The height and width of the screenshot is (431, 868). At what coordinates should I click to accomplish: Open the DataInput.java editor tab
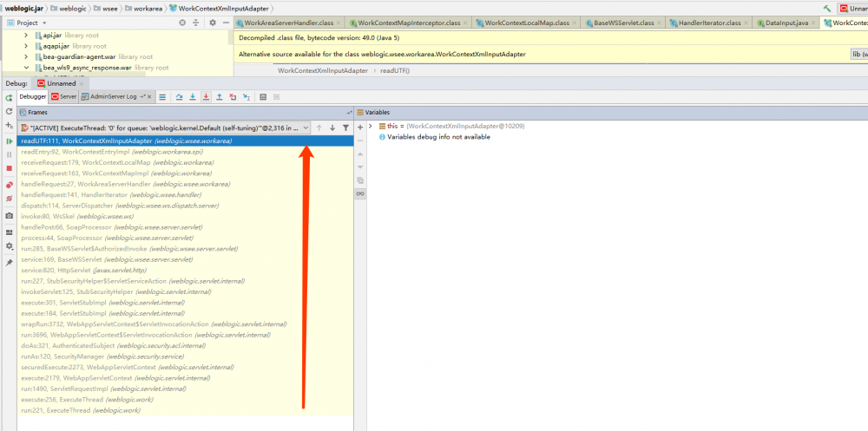(x=785, y=23)
